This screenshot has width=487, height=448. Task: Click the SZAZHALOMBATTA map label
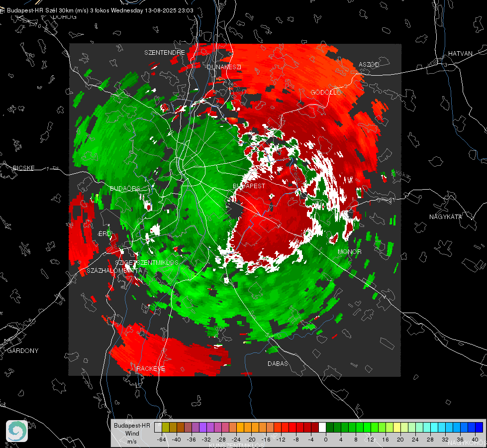click(114, 271)
